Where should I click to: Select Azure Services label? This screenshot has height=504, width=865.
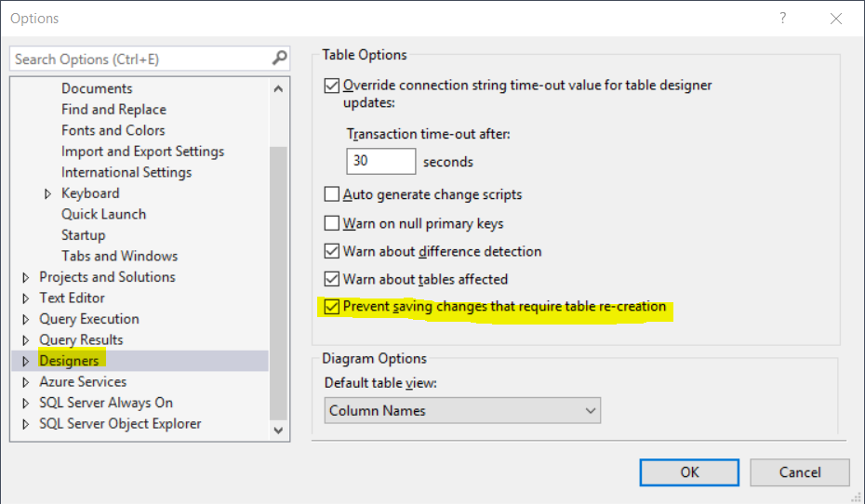tap(83, 381)
